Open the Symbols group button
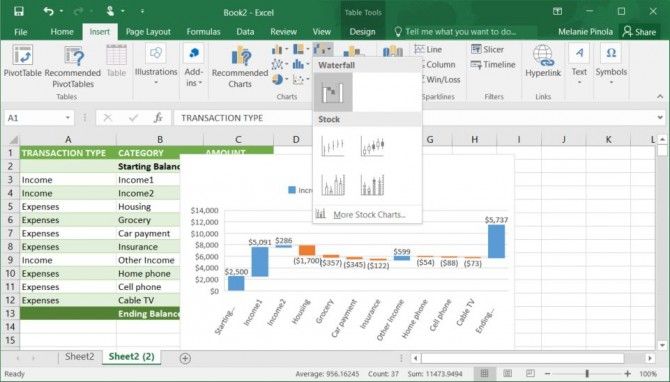This screenshot has width=670, height=382. [x=611, y=64]
